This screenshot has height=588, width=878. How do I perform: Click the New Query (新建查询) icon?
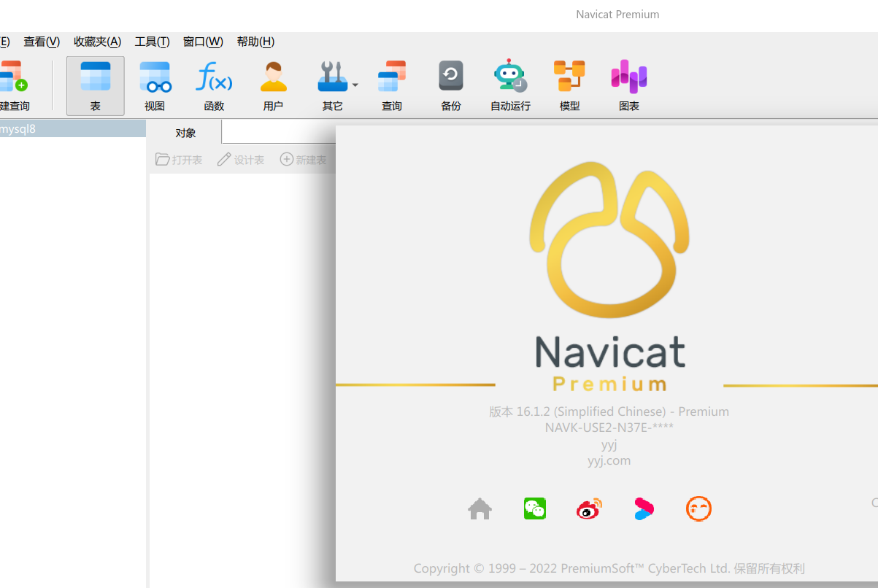coord(13,86)
